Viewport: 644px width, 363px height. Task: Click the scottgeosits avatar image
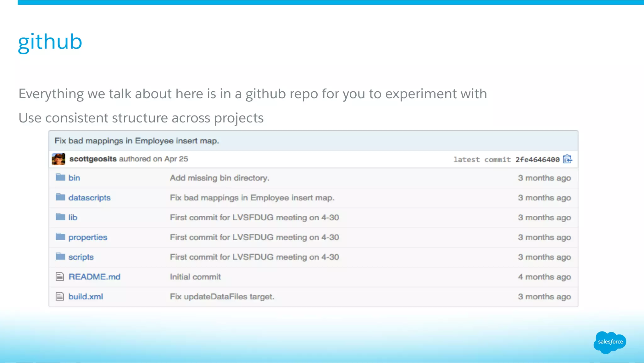(58, 159)
